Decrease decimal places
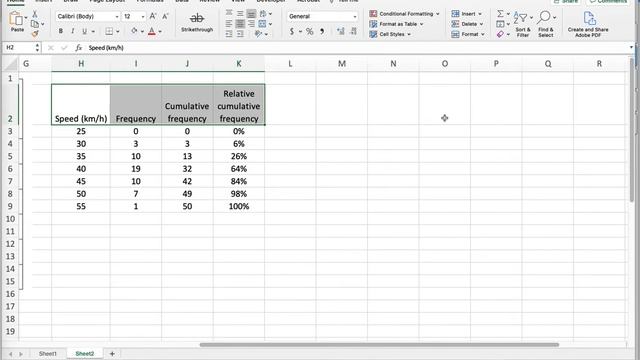Viewport: 640px width, 360px height. coord(353,31)
